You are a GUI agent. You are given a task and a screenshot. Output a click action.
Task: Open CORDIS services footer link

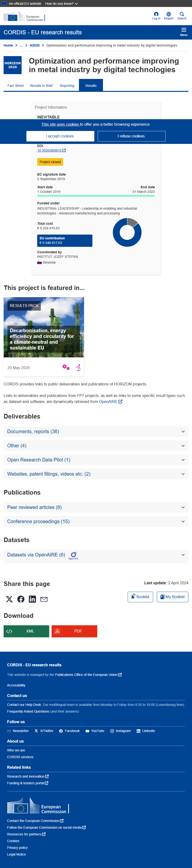click(x=20, y=757)
